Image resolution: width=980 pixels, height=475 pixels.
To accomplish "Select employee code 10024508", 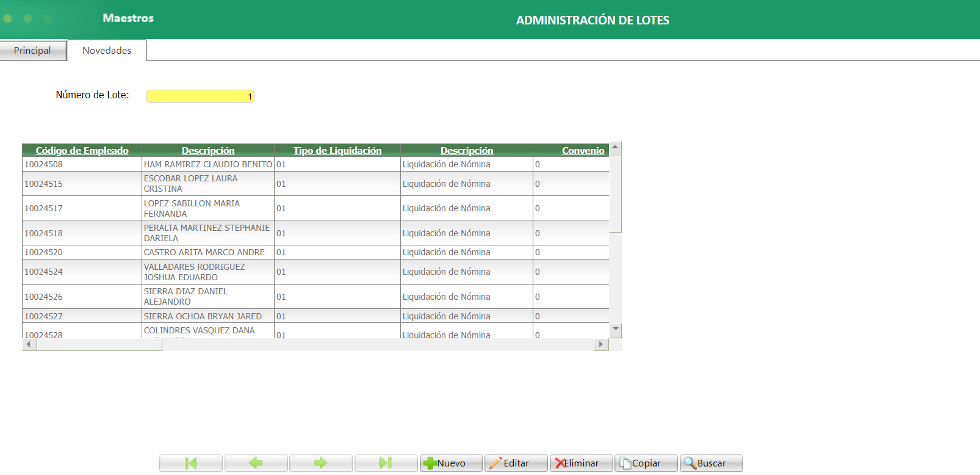I will [82, 164].
